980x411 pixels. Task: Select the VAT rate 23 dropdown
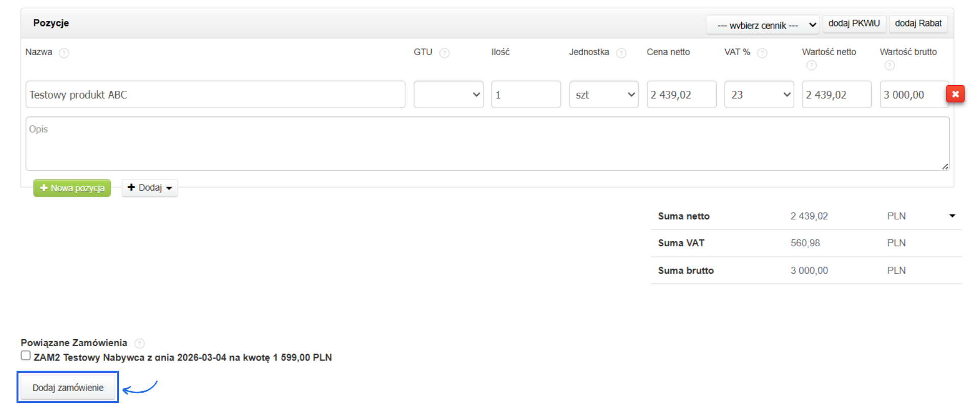tap(759, 94)
